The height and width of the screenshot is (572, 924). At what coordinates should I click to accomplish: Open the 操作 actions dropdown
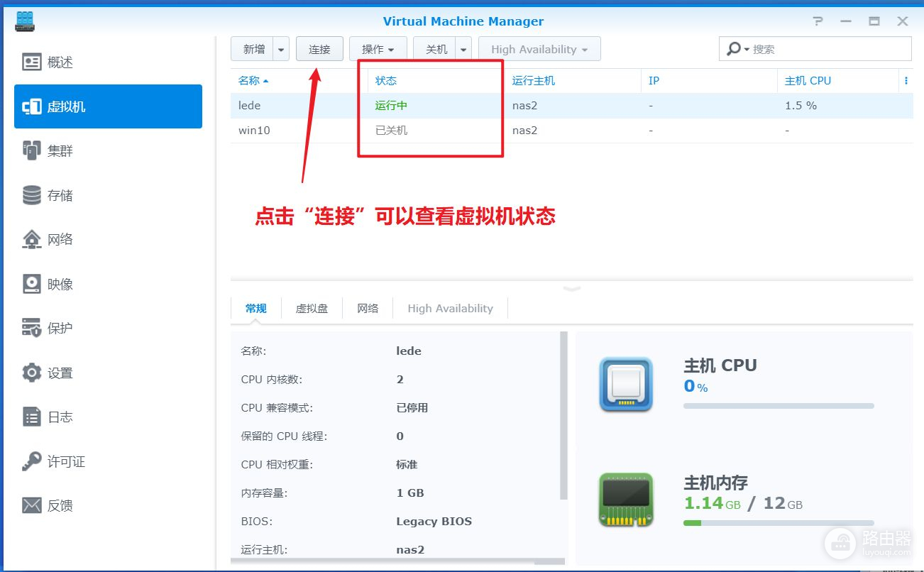[378, 50]
